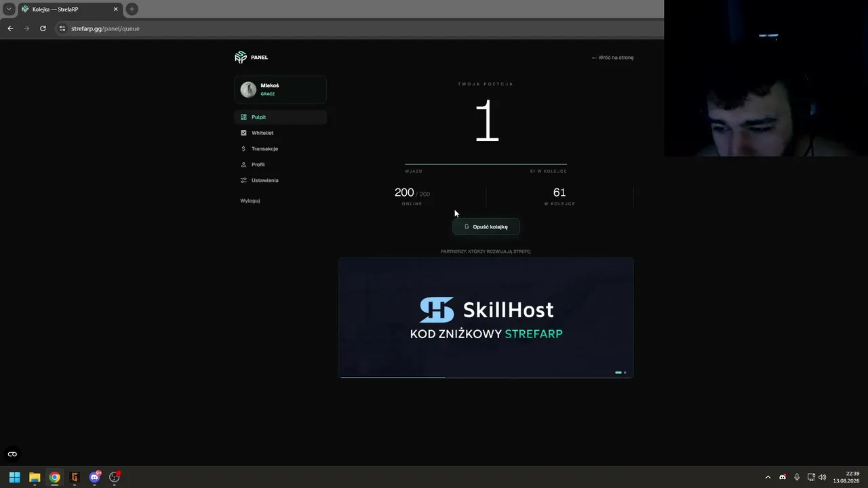Click the Profil person icon
This screenshot has width=868, height=488.
coord(243,165)
